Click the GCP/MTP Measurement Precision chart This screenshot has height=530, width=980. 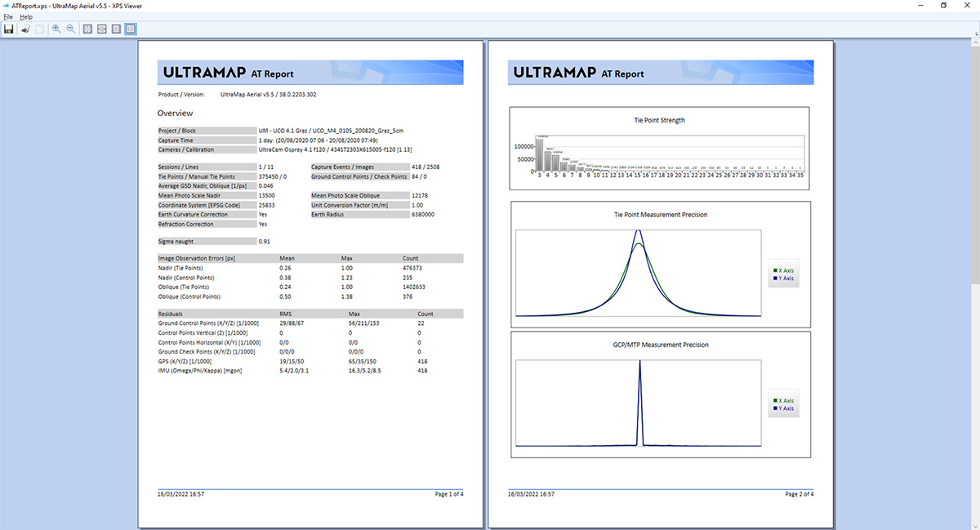coord(659,394)
